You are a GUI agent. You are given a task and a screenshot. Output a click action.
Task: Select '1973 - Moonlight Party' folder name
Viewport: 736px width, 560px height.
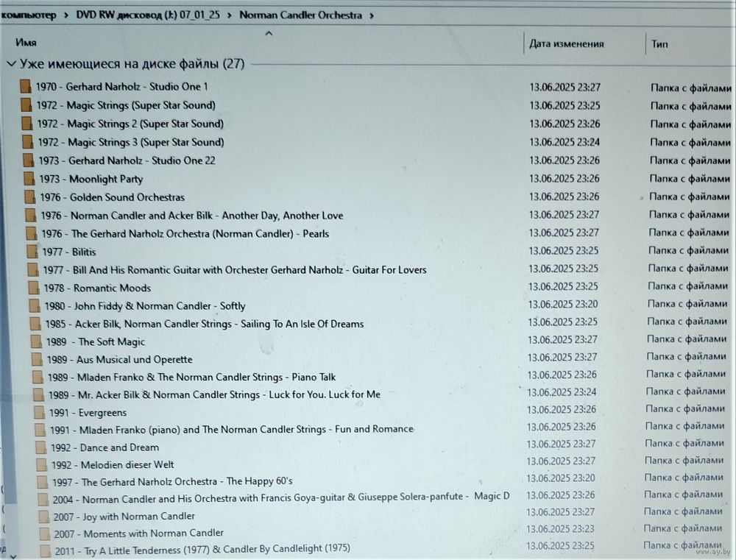(x=91, y=179)
